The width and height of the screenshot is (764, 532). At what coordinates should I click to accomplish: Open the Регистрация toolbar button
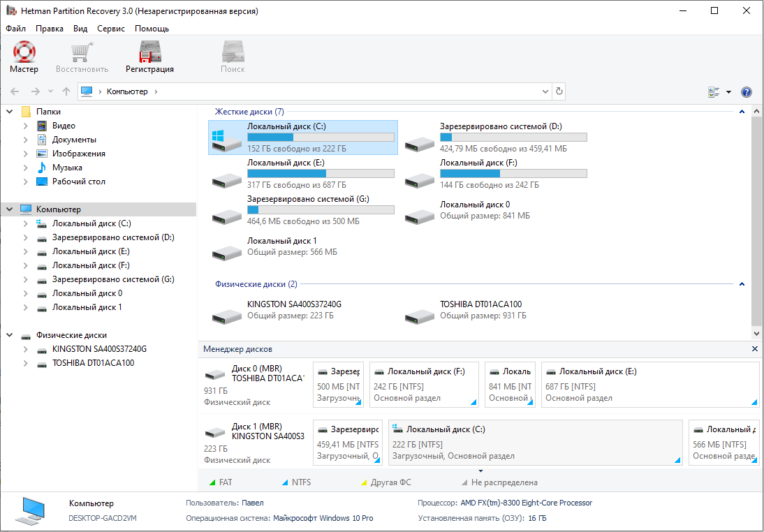[149, 57]
